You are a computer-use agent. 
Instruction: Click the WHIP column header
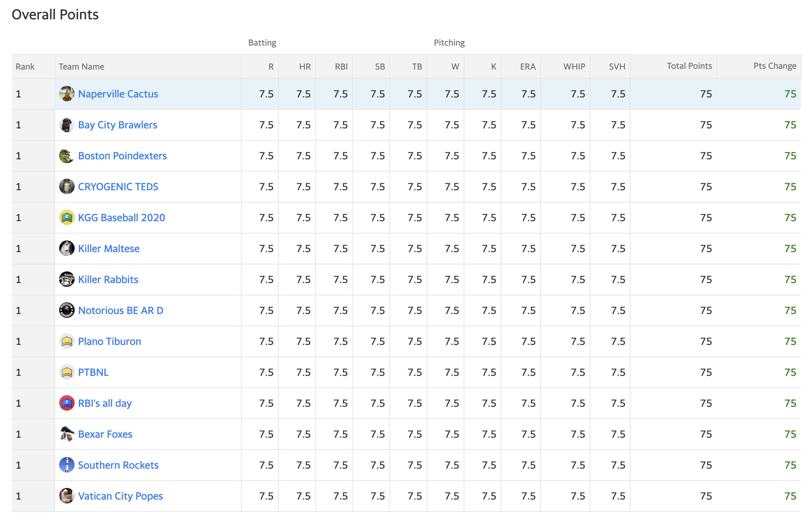click(x=574, y=67)
